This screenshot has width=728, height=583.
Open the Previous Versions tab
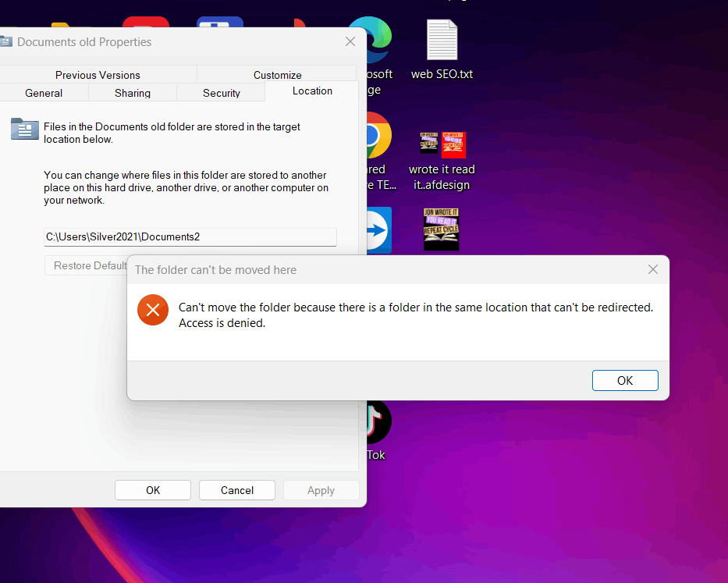[98, 75]
